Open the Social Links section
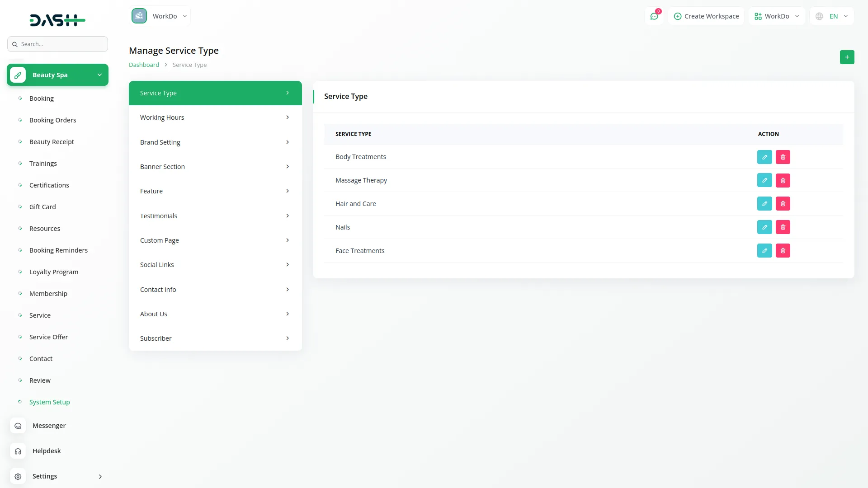The image size is (868, 488). pos(215,265)
